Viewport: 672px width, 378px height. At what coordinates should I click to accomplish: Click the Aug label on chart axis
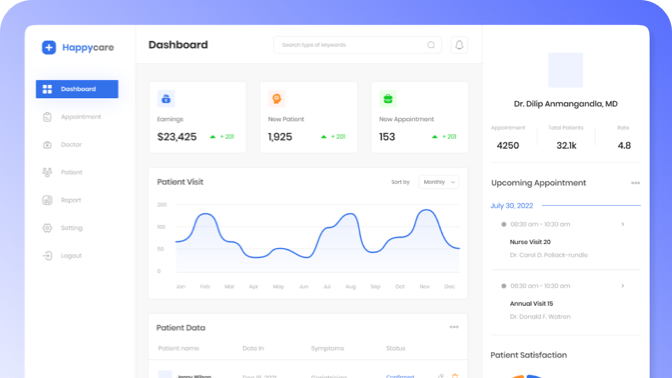(351, 286)
